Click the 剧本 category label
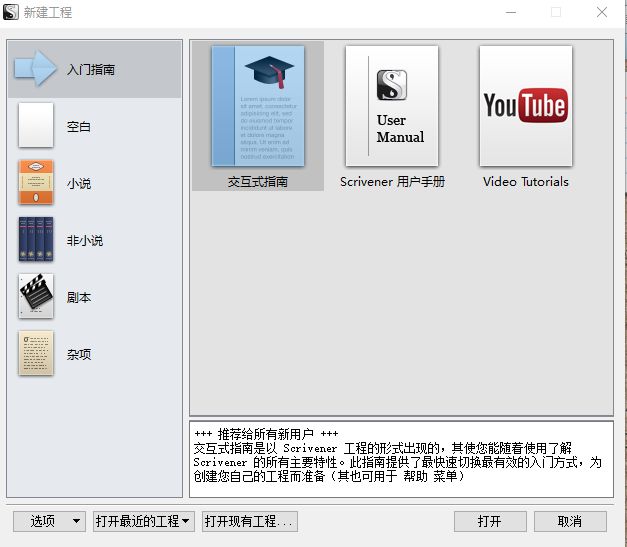 (79, 297)
